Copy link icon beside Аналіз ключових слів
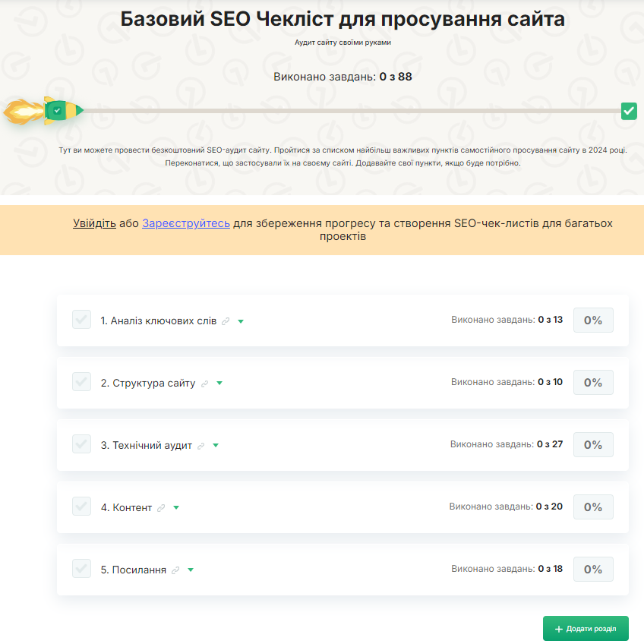The width and height of the screenshot is (644, 644). (226, 321)
